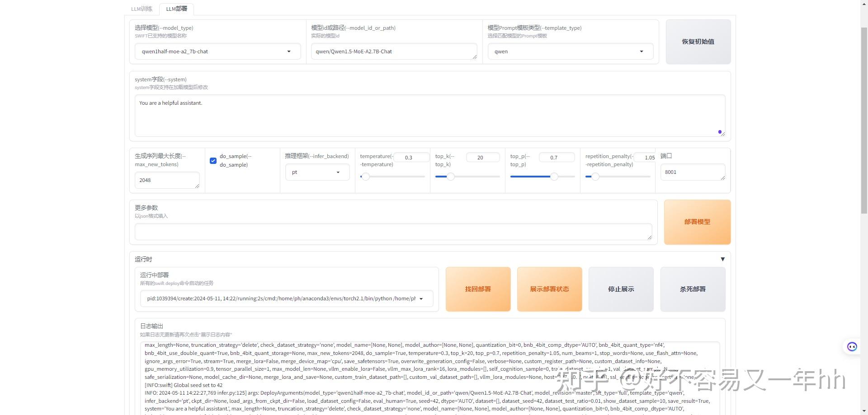Image resolution: width=868 pixels, height=415 pixels.
Task: Click the floating circular assistant icon on right edge
Action: click(852, 346)
